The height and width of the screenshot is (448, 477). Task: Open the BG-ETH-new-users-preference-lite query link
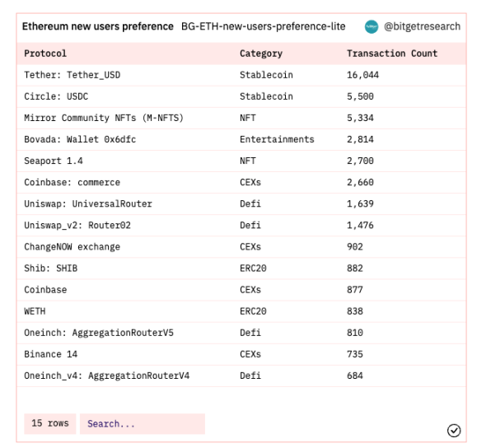tap(263, 26)
